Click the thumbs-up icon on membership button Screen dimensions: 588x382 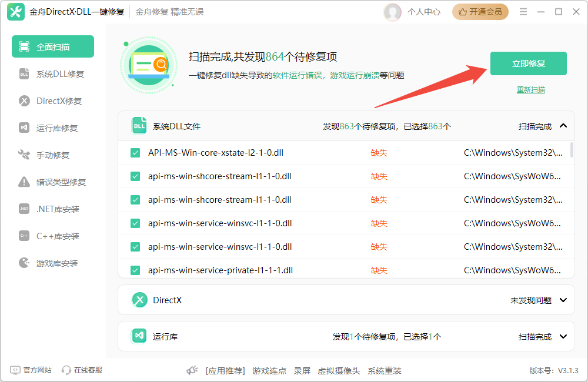463,12
